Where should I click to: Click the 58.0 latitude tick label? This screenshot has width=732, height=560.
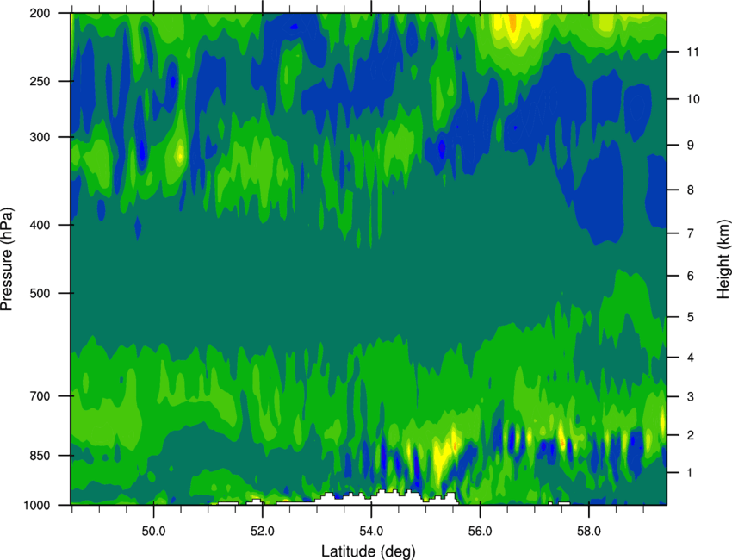tap(589, 532)
